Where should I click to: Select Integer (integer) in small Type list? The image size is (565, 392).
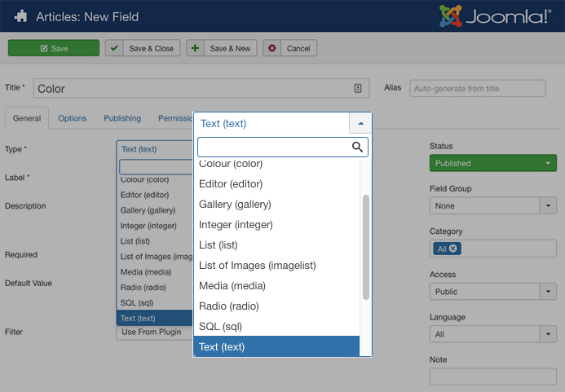point(155,226)
